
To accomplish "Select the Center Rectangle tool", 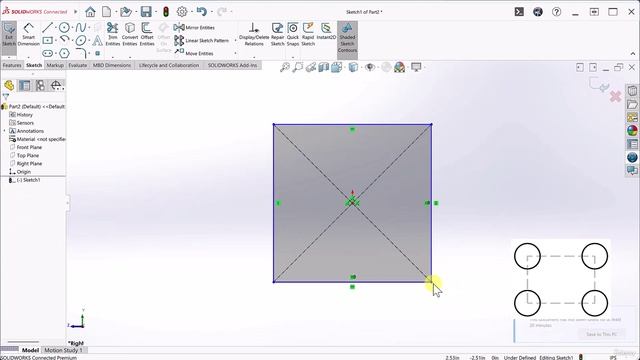I will click(48, 40).
